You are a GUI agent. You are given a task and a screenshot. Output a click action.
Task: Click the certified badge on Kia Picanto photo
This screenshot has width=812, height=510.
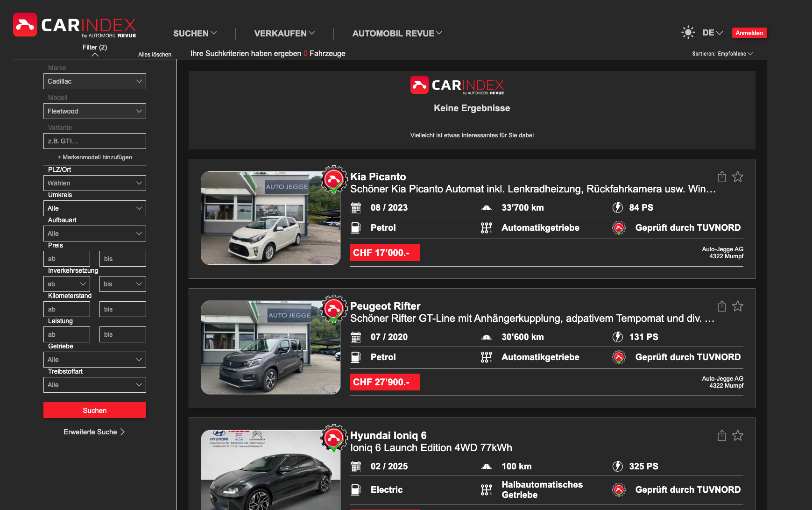(334, 179)
